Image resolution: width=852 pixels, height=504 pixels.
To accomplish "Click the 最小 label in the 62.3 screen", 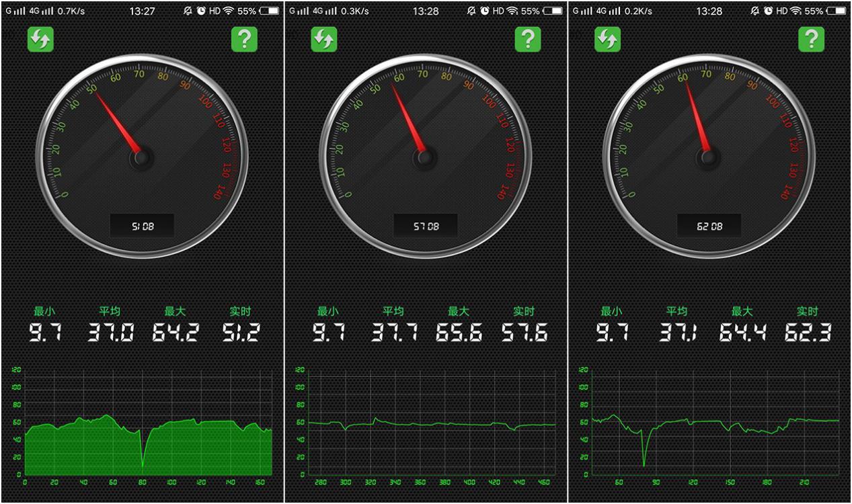I will pyautogui.click(x=611, y=312).
